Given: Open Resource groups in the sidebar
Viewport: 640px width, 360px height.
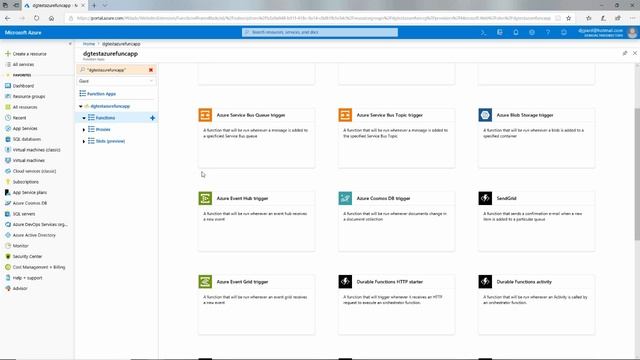Looking at the screenshot, I should click(29, 96).
